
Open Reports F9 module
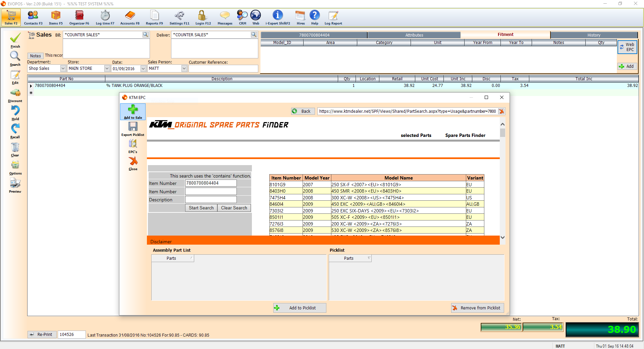point(154,17)
